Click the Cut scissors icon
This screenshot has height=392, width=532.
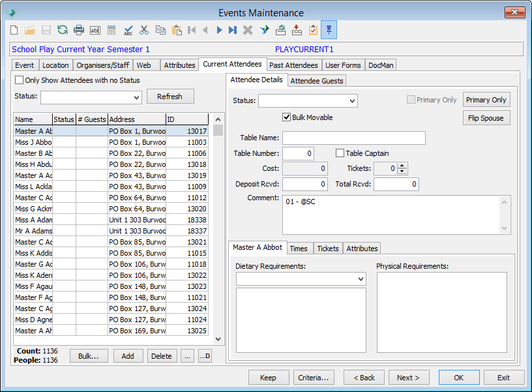click(x=144, y=30)
